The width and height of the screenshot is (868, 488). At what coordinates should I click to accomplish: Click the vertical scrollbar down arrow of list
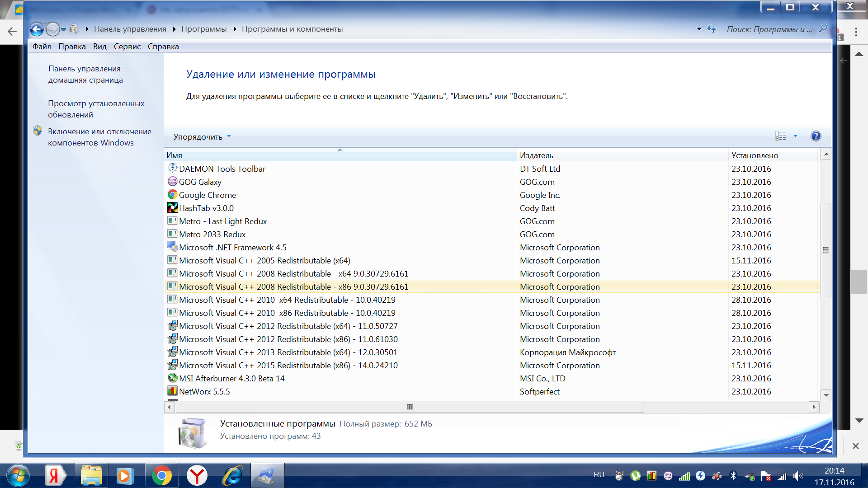tap(826, 395)
